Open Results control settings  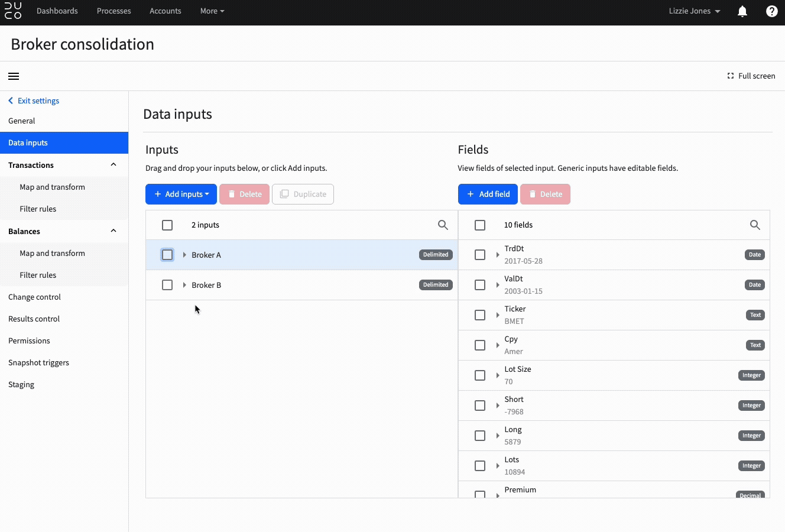click(x=64, y=319)
